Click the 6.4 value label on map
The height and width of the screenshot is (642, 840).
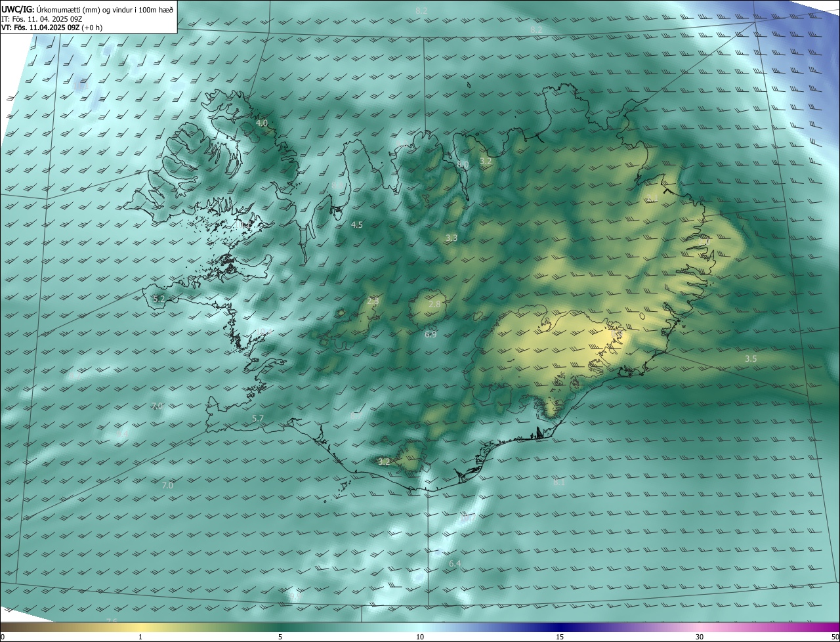point(455,564)
